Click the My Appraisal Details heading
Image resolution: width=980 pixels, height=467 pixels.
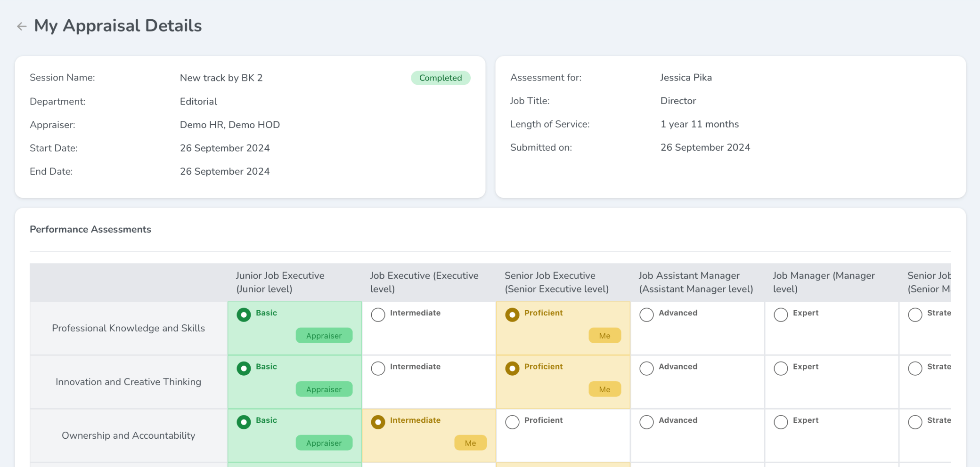tap(118, 26)
